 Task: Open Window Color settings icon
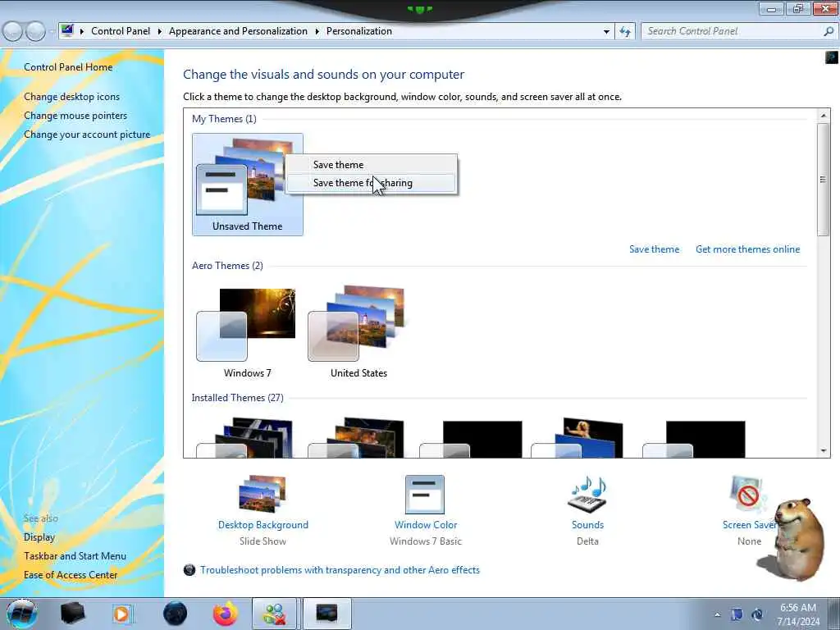point(425,495)
